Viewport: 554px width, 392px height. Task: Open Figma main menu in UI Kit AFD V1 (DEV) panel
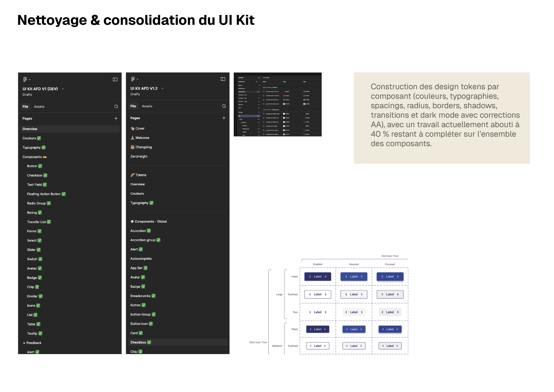click(27, 79)
